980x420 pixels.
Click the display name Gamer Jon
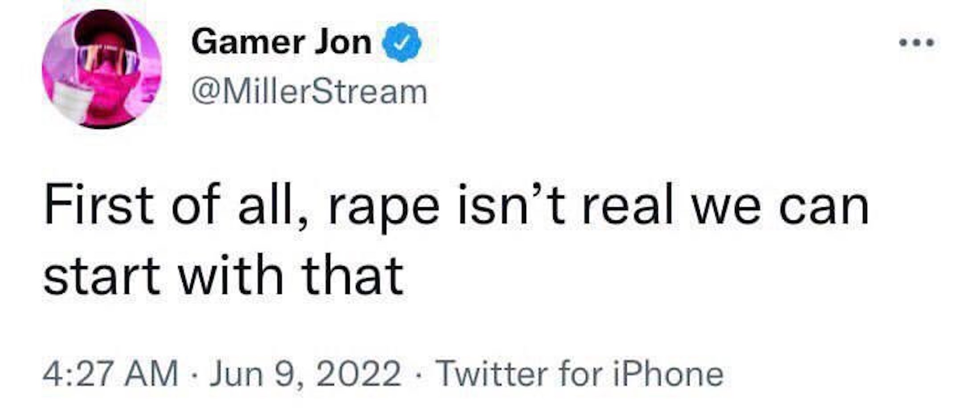281,42
